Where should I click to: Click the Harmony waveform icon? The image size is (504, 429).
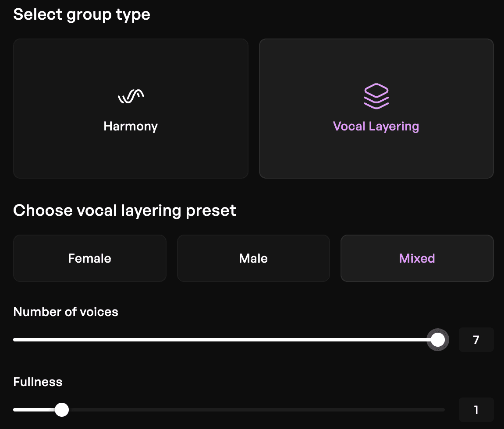pos(131,96)
